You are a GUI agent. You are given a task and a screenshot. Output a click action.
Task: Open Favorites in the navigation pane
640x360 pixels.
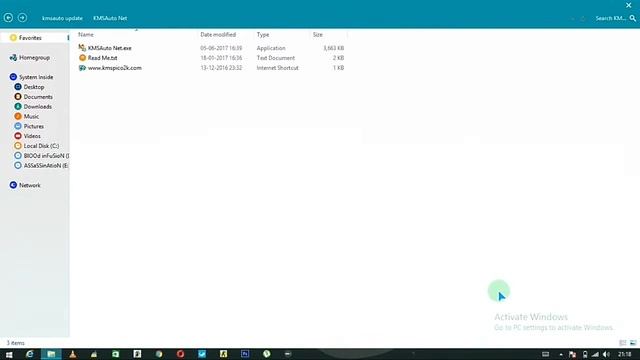[x=30, y=38]
